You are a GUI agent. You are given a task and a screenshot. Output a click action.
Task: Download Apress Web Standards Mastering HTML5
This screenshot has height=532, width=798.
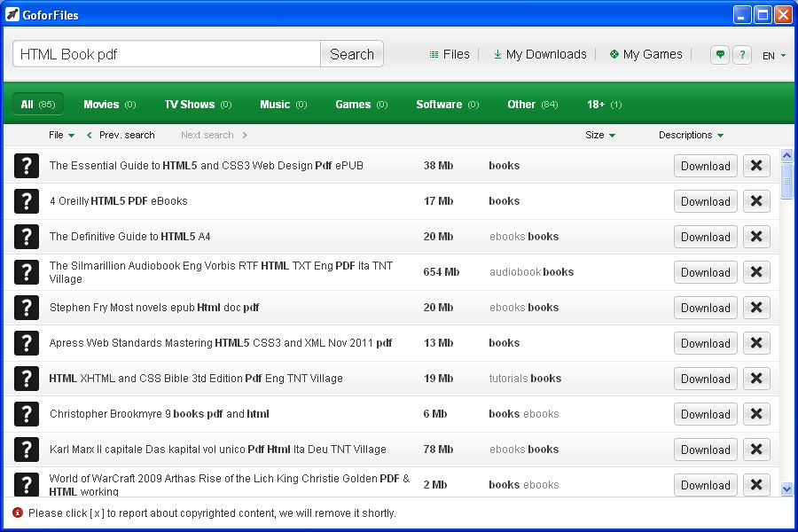706,343
